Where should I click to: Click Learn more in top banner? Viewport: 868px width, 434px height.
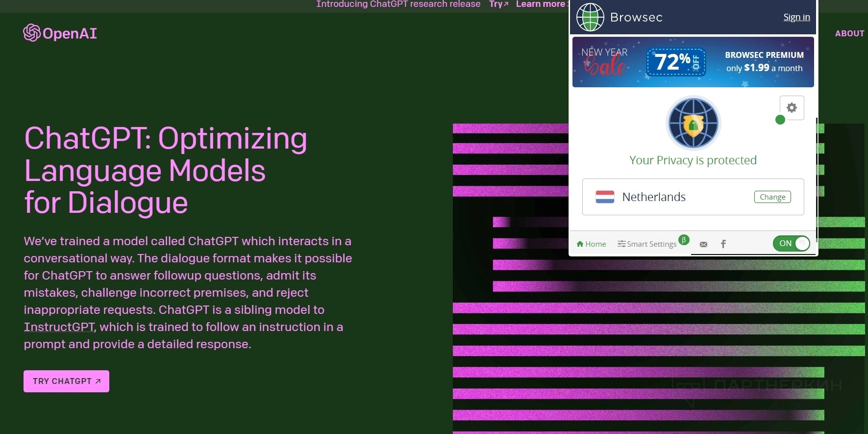pos(541,4)
